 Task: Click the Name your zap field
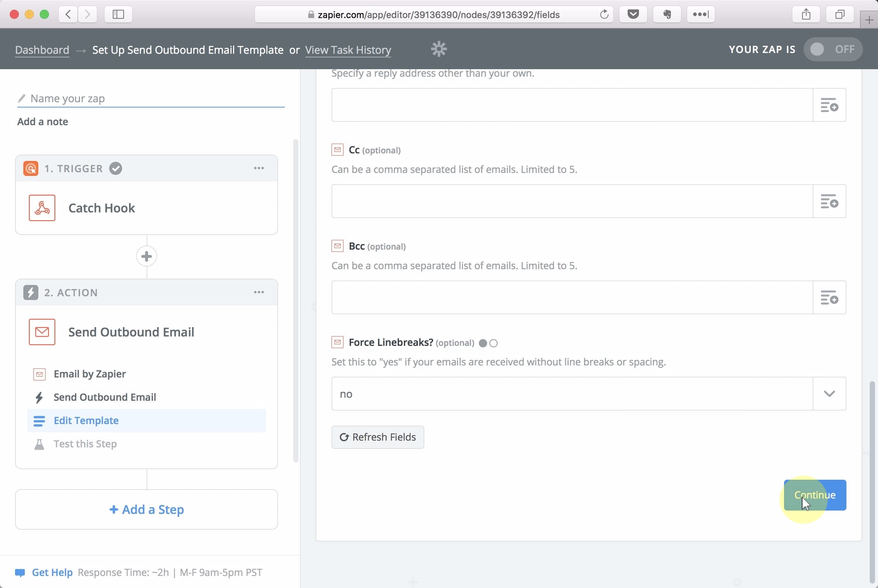pos(151,99)
